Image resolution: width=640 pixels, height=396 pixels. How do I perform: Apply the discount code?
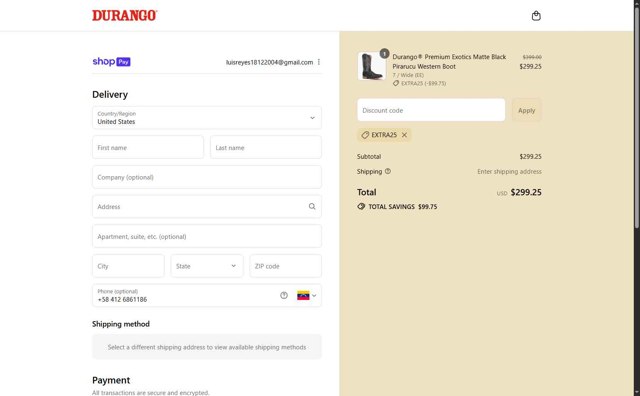[527, 110]
